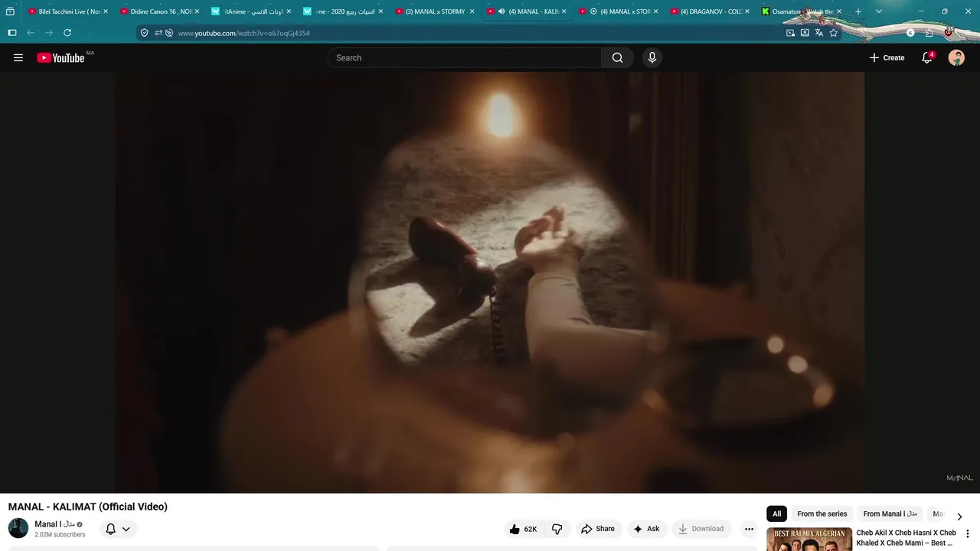The height and width of the screenshot is (551, 980).
Task: Click the search magnifier button
Action: pos(618,57)
